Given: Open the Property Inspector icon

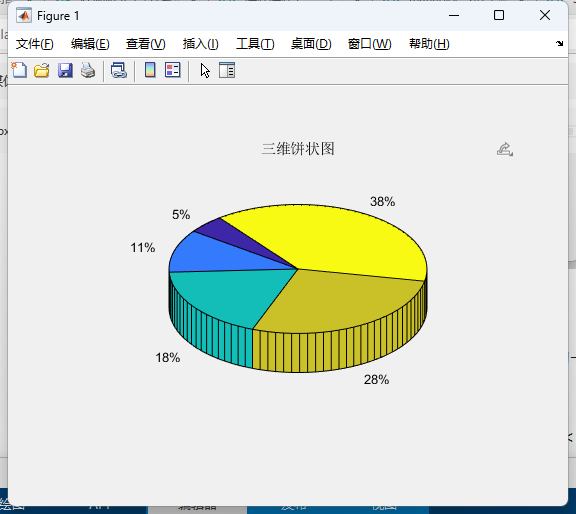Looking at the screenshot, I should click(227, 70).
